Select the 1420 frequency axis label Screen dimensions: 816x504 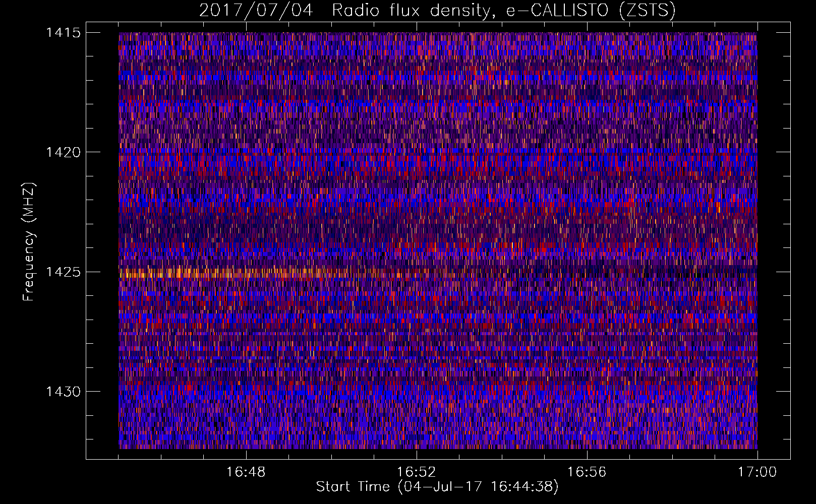click(x=63, y=152)
